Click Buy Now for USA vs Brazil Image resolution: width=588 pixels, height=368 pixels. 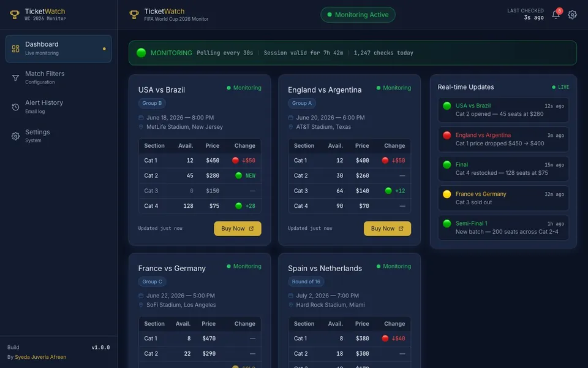(238, 228)
